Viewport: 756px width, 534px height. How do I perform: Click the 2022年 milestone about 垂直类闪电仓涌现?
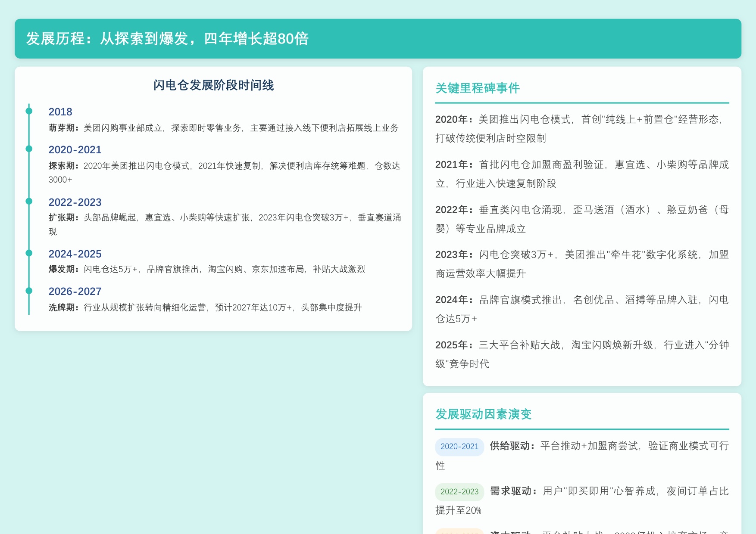(582, 219)
